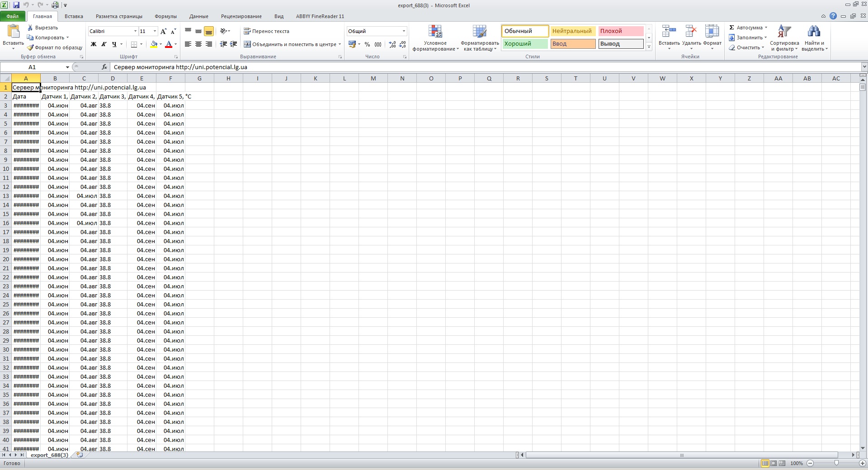
Task: Click Merge and Center (Объединить и поместить в центре)
Action: [x=289, y=44]
